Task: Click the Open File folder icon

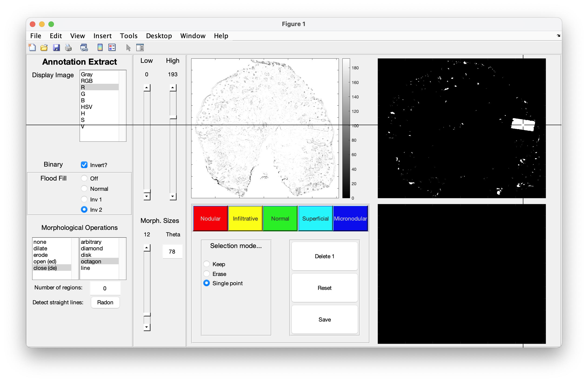Action: (44, 47)
